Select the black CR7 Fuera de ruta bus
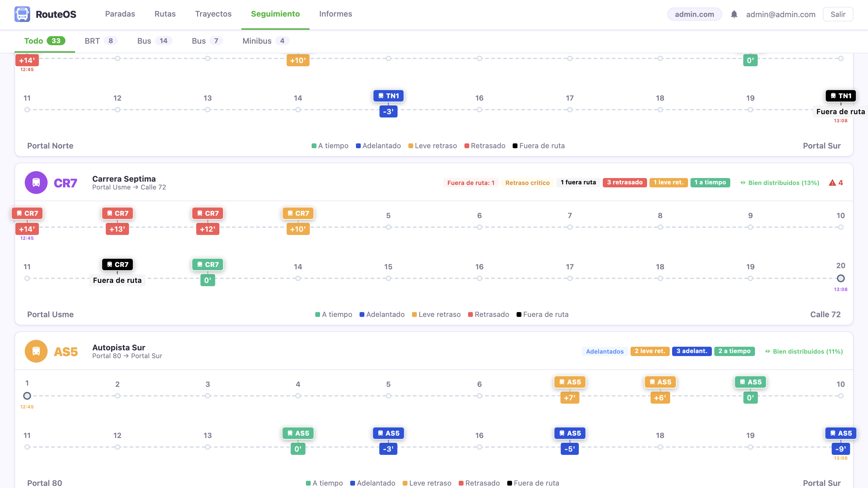 click(118, 264)
